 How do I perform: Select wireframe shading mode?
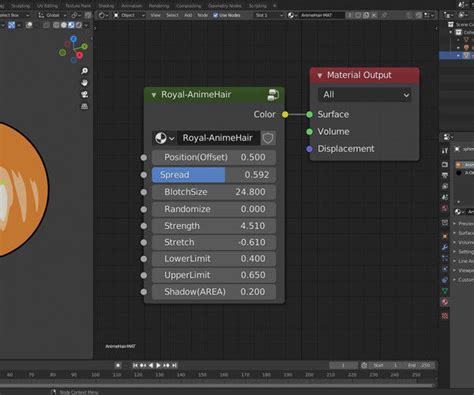pyautogui.click(x=56, y=25)
